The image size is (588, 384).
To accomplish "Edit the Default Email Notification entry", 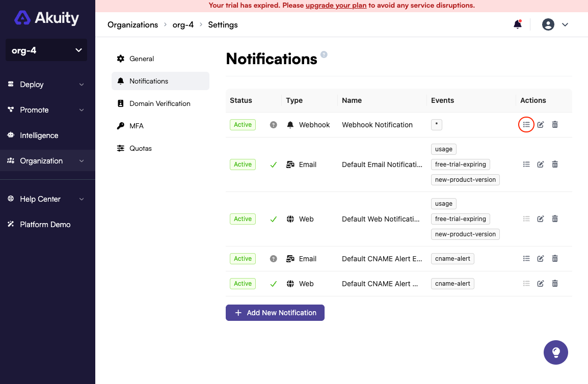I will (x=541, y=164).
